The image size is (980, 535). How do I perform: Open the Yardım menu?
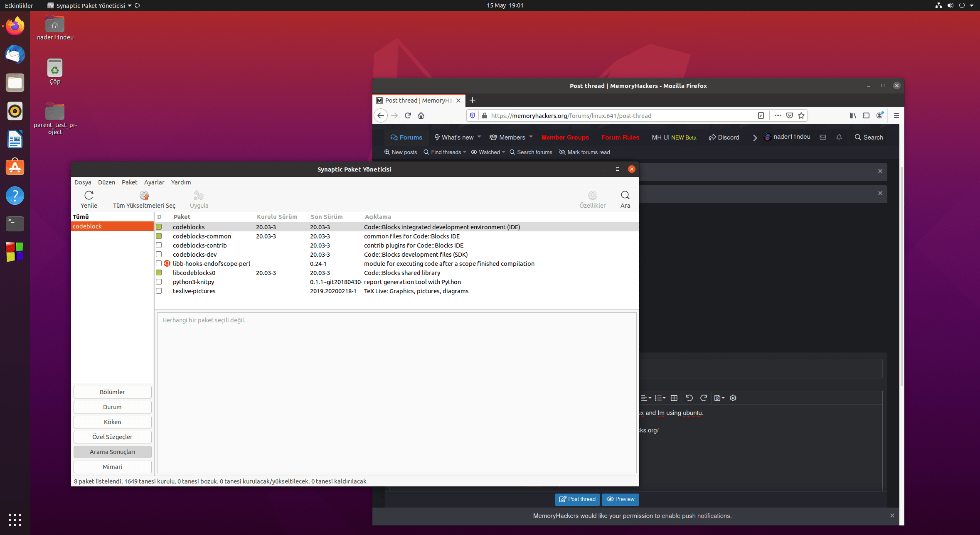tap(181, 182)
